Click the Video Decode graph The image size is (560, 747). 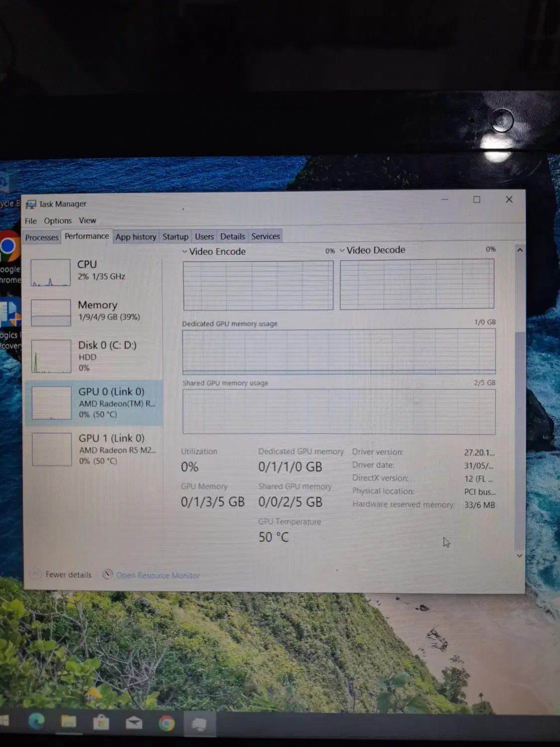(417, 284)
